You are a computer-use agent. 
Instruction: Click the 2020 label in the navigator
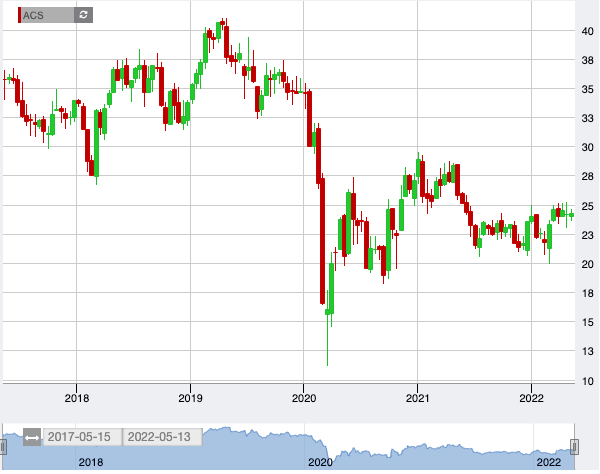click(320, 463)
